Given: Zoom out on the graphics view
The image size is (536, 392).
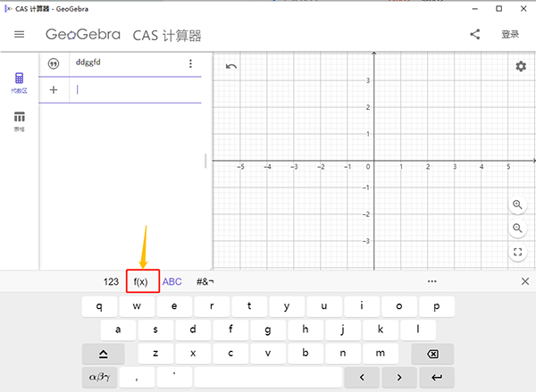Looking at the screenshot, I should tap(517, 229).
